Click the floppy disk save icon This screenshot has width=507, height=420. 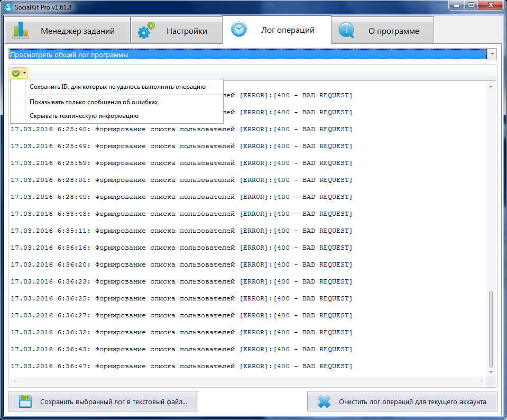[x=25, y=401]
